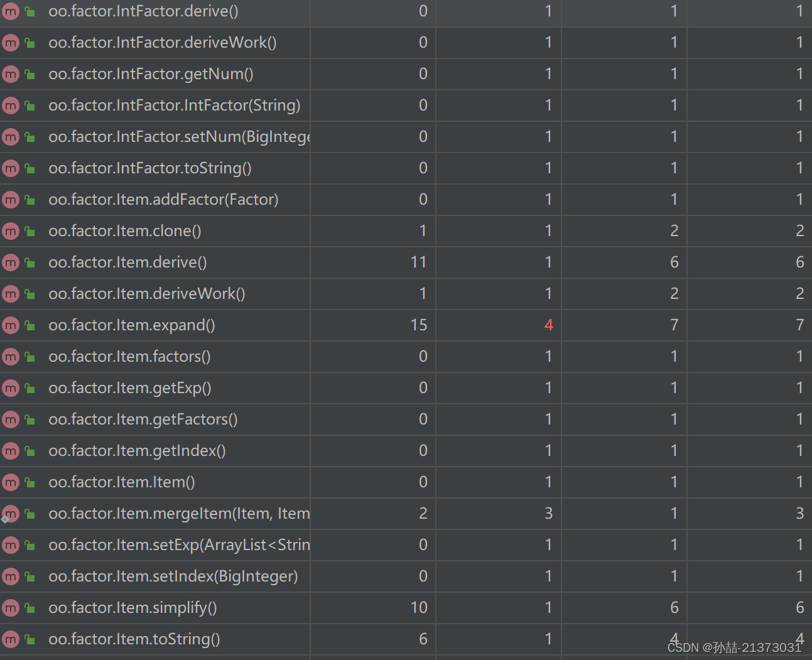Select the oo.factor.Item.addFactor(Factor) row

click(x=406, y=200)
